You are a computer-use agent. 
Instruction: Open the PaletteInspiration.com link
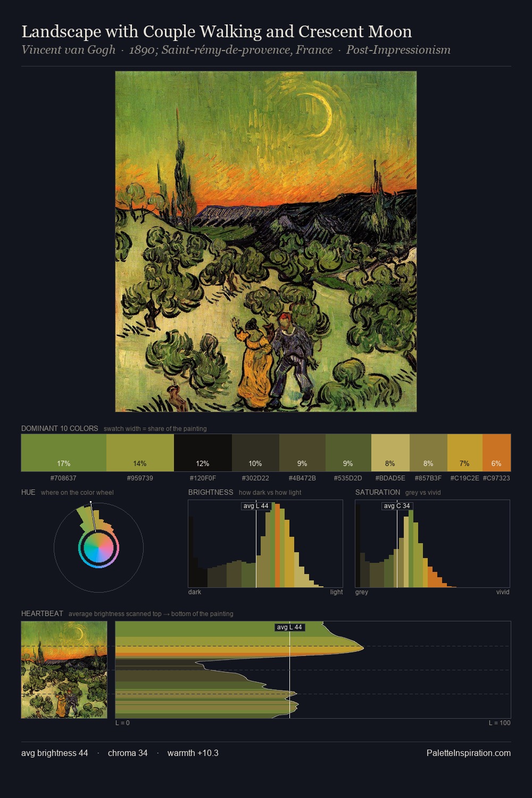(469, 753)
